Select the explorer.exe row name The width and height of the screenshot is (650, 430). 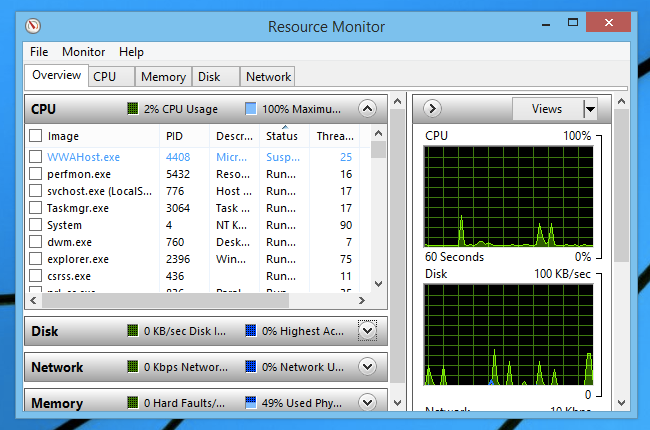78,259
